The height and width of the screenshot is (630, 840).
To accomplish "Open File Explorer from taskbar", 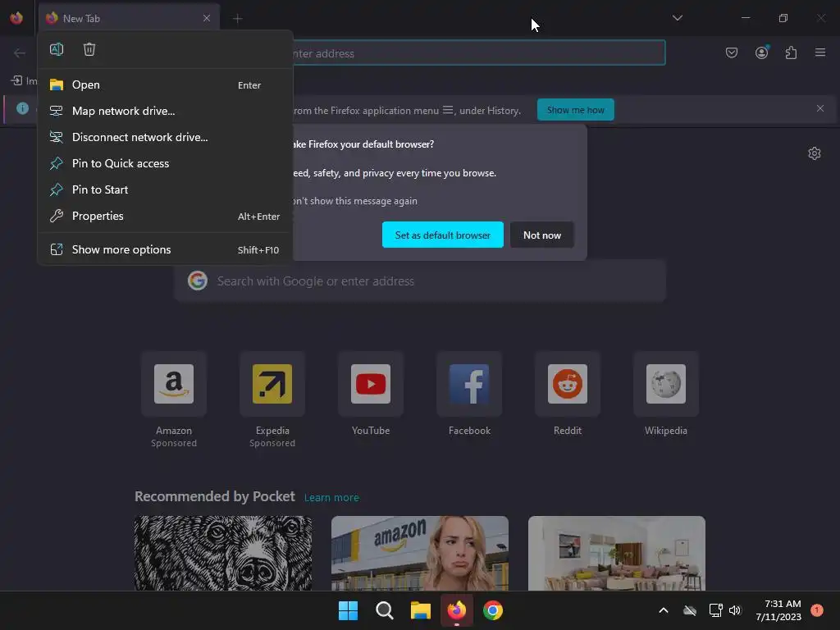I will coord(421,610).
